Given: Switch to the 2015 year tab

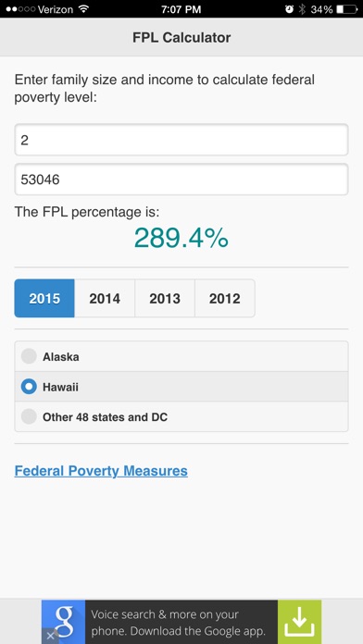Looking at the screenshot, I should tap(44, 298).
